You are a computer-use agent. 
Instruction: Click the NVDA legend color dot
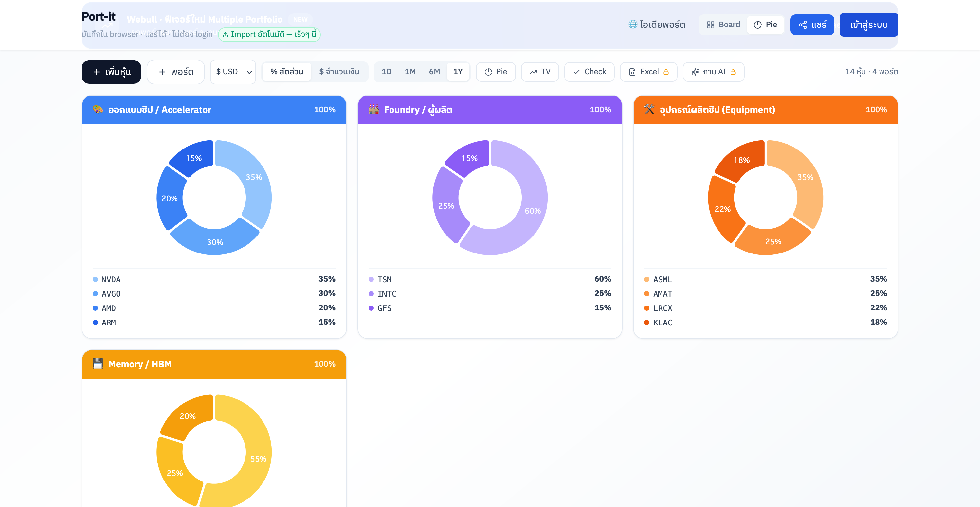[x=95, y=279]
